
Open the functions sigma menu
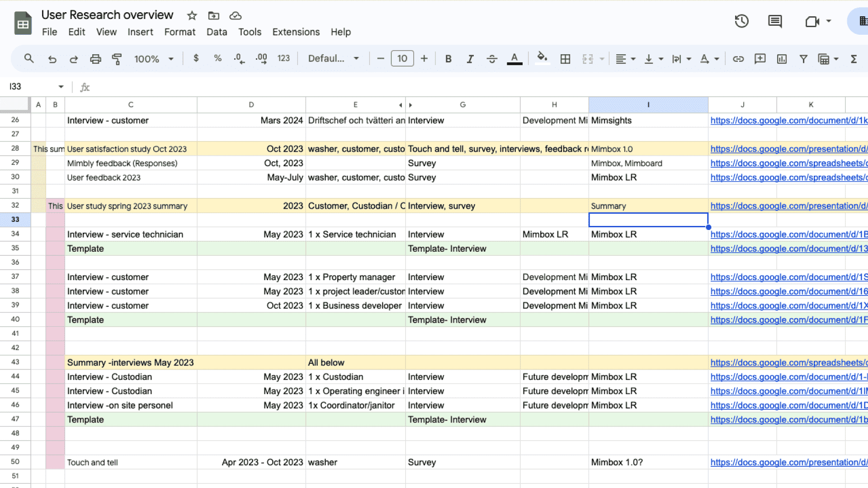(854, 59)
